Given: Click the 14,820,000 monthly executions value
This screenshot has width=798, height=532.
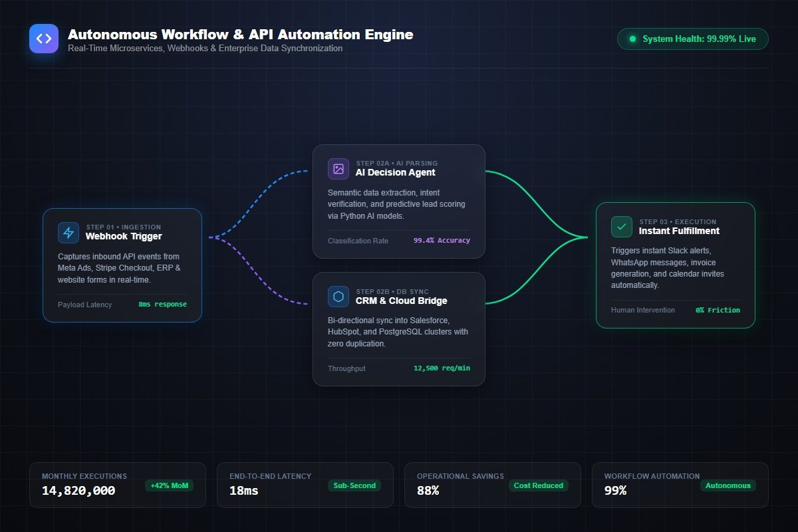Looking at the screenshot, I should click(x=78, y=491).
